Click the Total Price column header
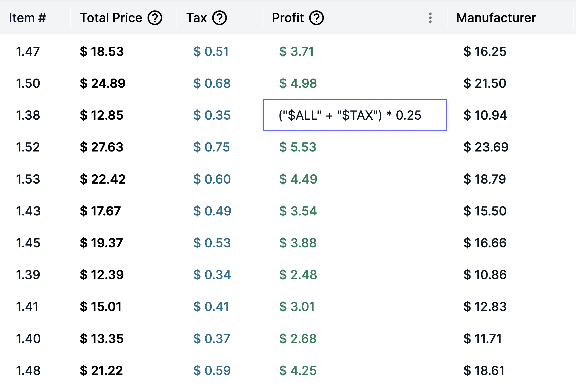Image resolution: width=576 pixels, height=392 pixels. tap(111, 18)
